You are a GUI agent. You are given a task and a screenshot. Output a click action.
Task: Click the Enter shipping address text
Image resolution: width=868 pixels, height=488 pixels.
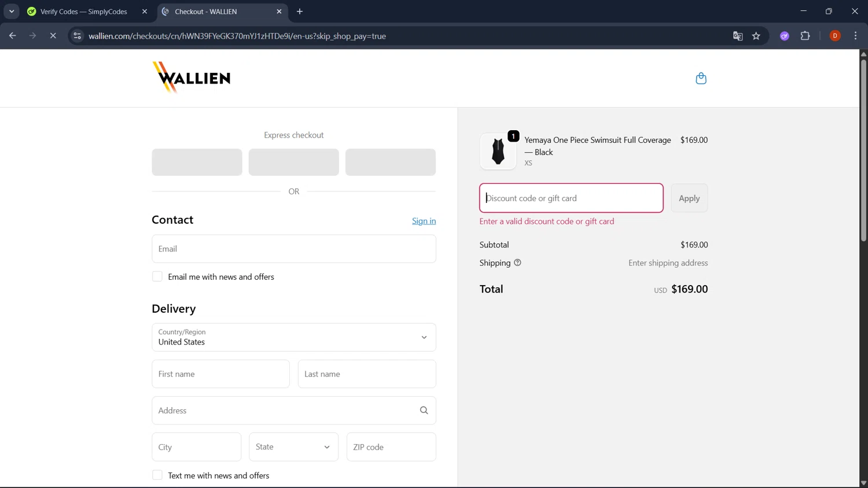pyautogui.click(x=668, y=263)
